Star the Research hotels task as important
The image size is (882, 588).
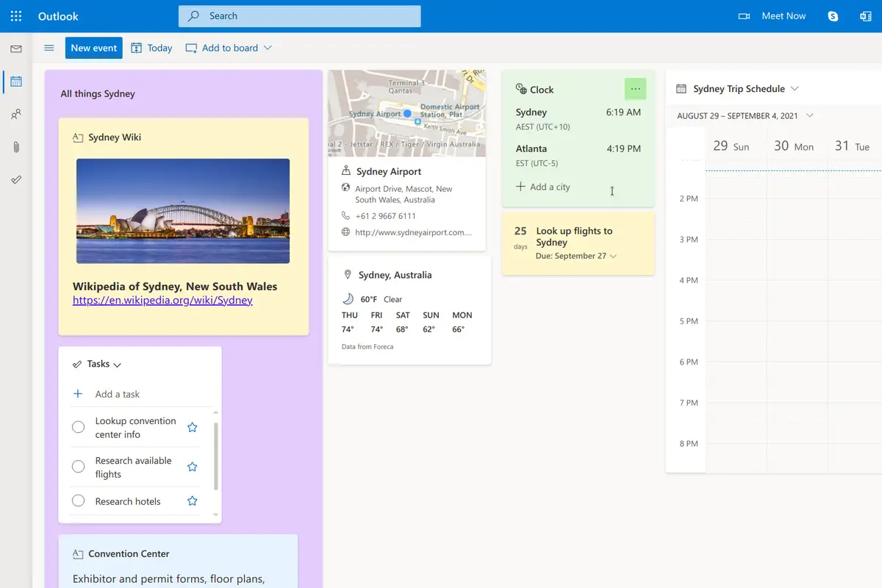(192, 501)
